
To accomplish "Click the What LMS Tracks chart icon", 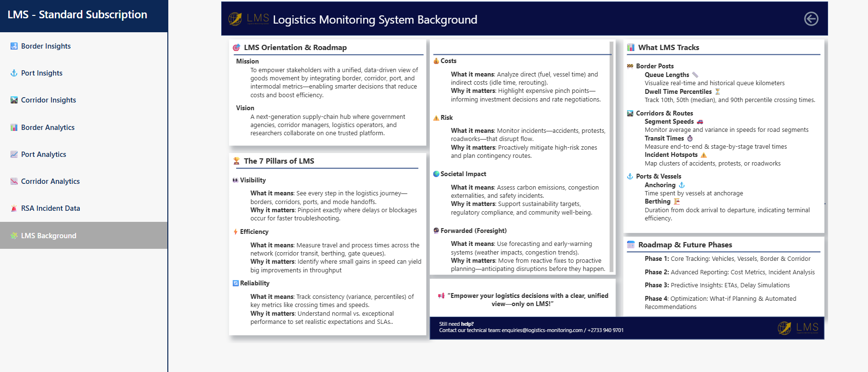I will [x=631, y=48].
